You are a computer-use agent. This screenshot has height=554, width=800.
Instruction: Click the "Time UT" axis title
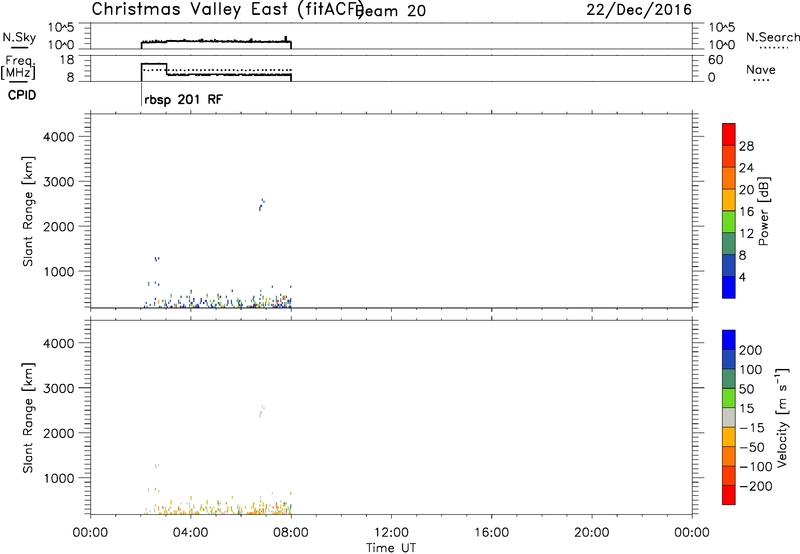(x=391, y=548)
